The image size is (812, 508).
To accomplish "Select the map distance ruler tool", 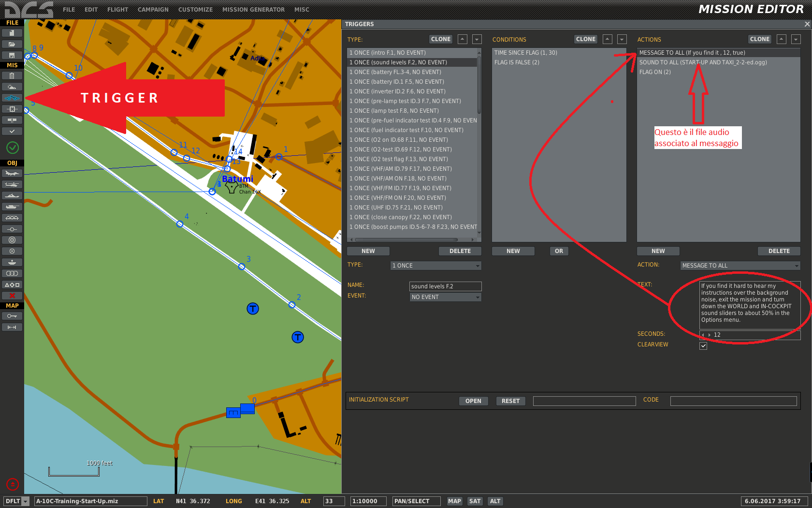I will pos(12,327).
